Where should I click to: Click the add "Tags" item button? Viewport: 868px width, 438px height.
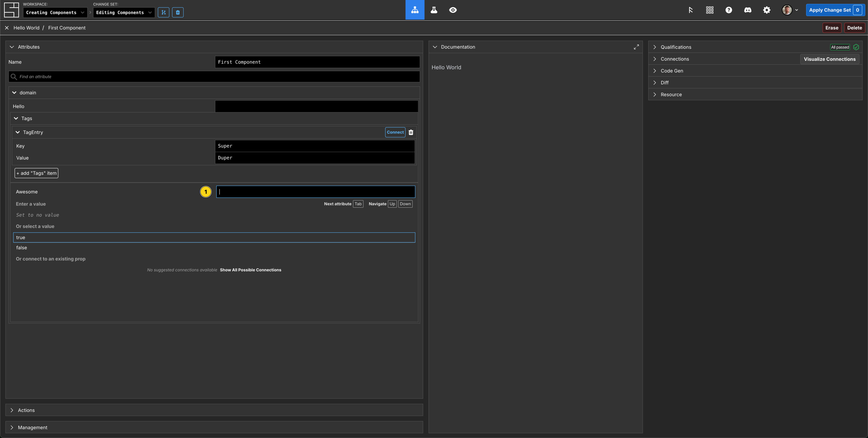[36, 173]
